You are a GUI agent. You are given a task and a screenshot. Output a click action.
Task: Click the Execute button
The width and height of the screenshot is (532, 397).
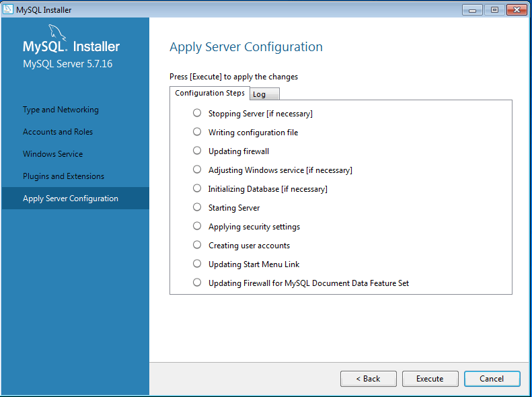(430, 379)
